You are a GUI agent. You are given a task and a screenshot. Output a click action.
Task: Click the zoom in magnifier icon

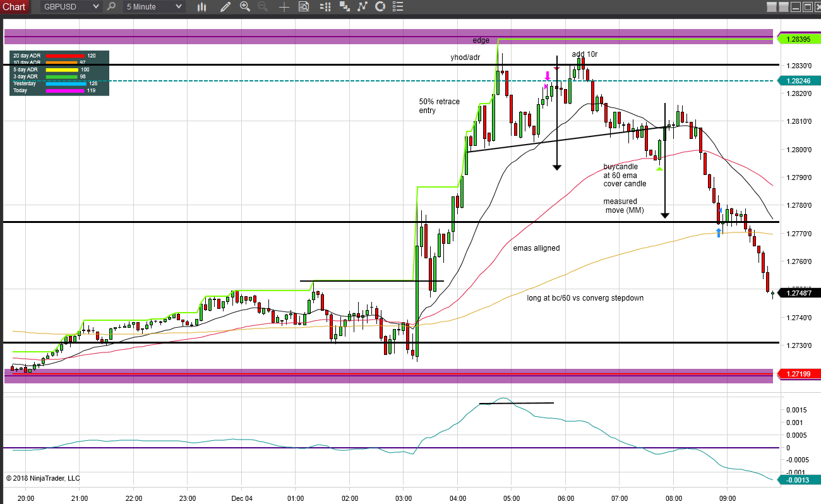click(245, 7)
